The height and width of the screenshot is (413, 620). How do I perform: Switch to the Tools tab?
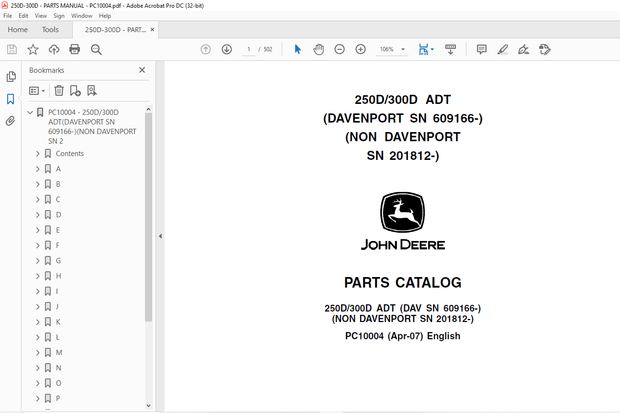tap(50, 30)
